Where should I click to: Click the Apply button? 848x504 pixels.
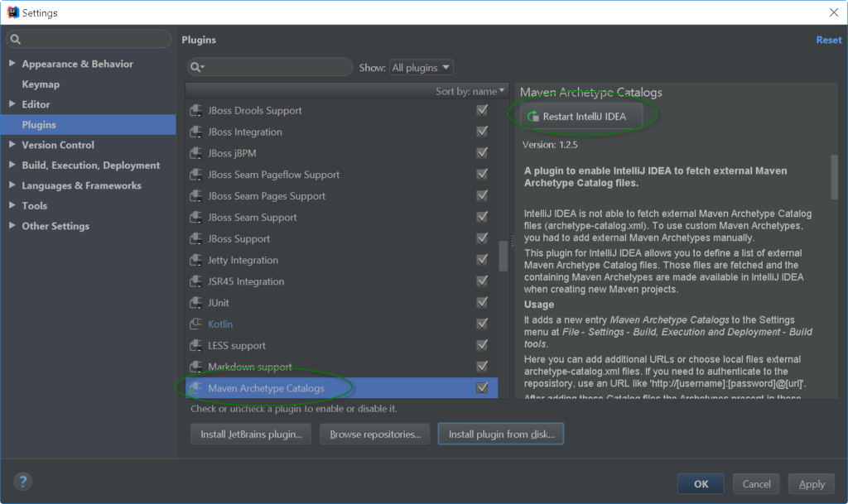coord(812,483)
